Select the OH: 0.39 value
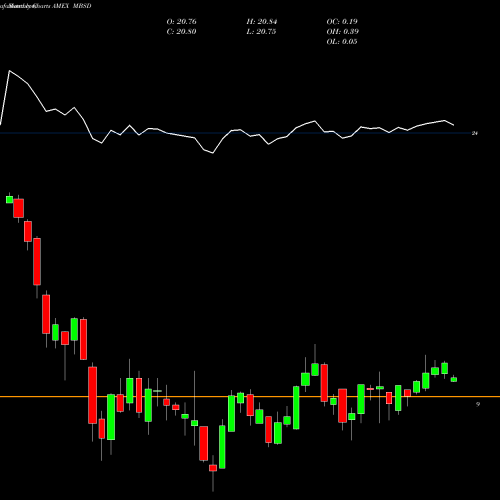Viewport: 500px width, 500px height. [x=343, y=32]
